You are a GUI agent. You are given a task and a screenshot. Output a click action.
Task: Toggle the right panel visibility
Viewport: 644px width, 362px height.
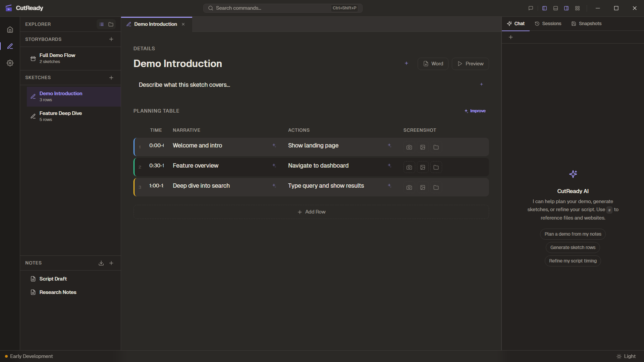(566, 8)
